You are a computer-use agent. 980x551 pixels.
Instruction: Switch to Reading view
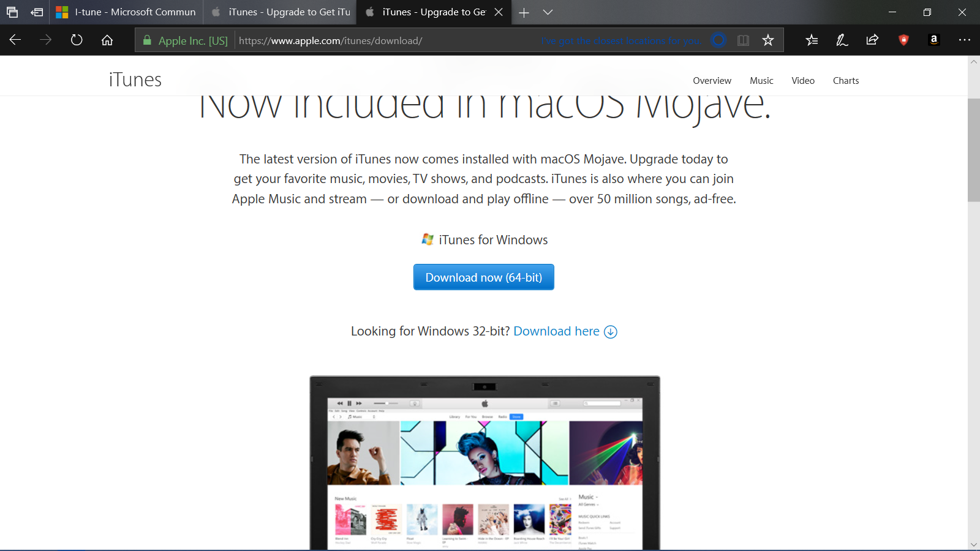pos(743,40)
